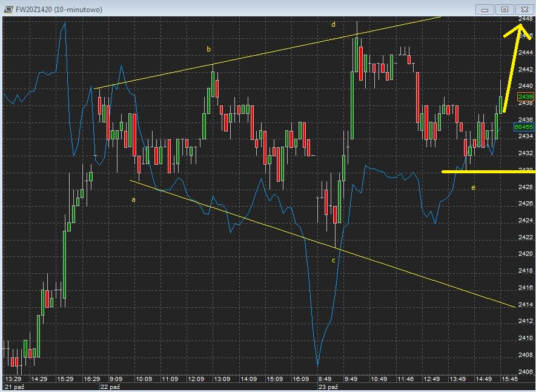Viewport: 536px width, 392px height.
Task: Click time axis label 8:49
Action: click(325, 379)
